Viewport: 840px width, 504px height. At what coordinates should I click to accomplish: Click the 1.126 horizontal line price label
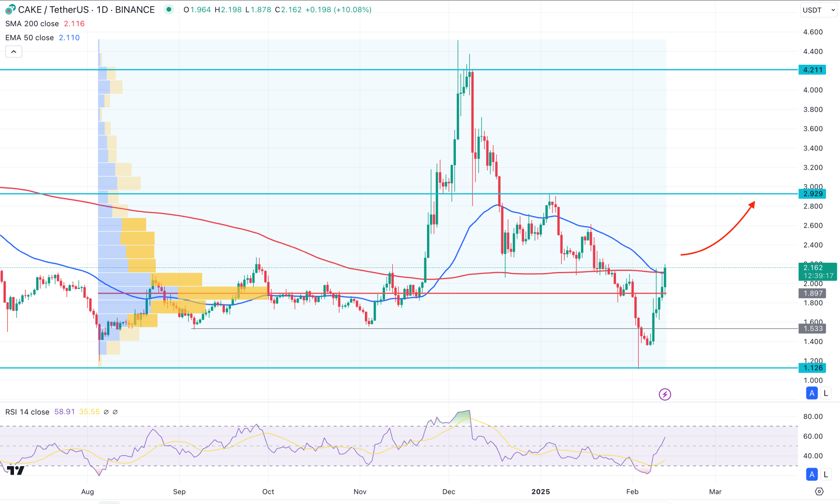point(812,368)
